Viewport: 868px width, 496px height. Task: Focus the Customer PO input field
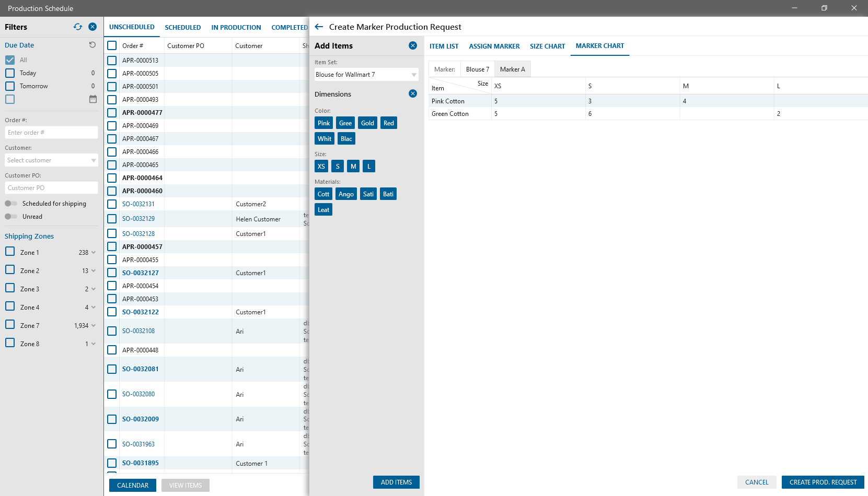[x=51, y=188]
